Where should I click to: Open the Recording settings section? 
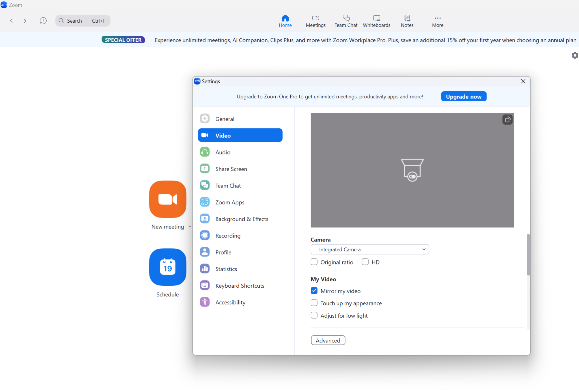228,236
